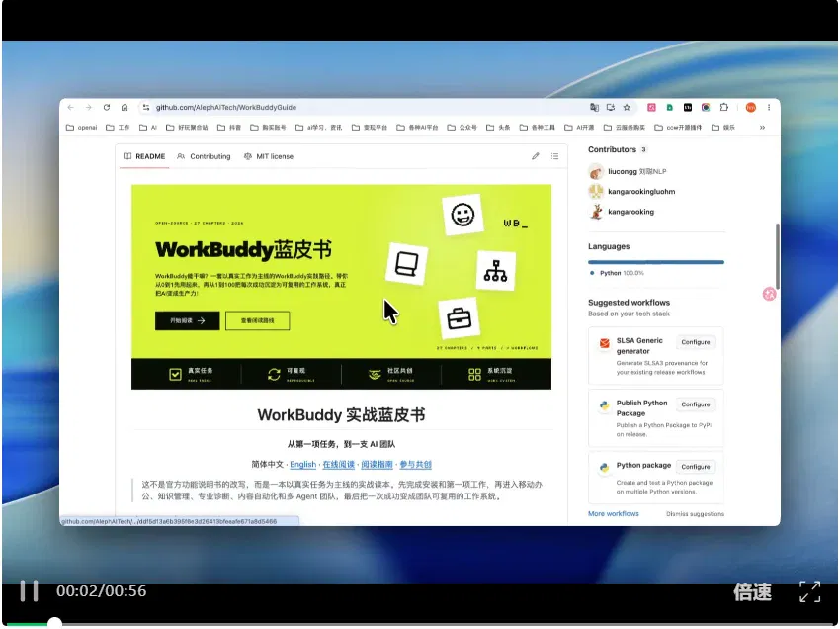Open the green extension icon in toolbar

point(670,107)
